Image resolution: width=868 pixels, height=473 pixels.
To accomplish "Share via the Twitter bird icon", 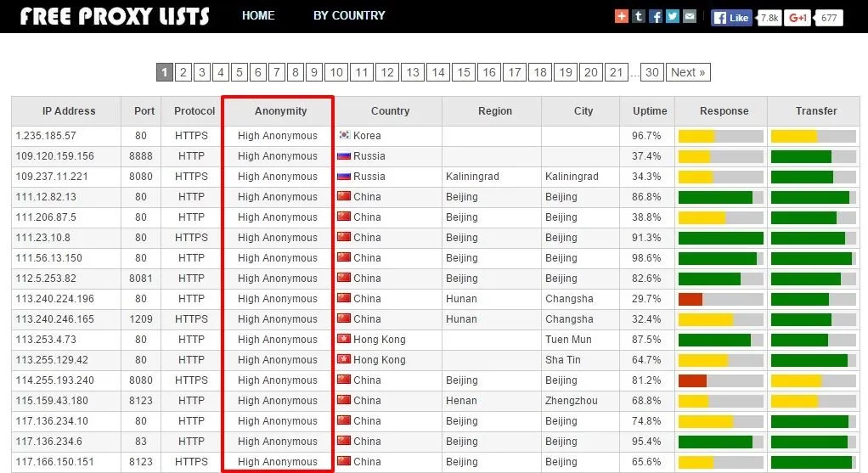I will click(x=673, y=16).
